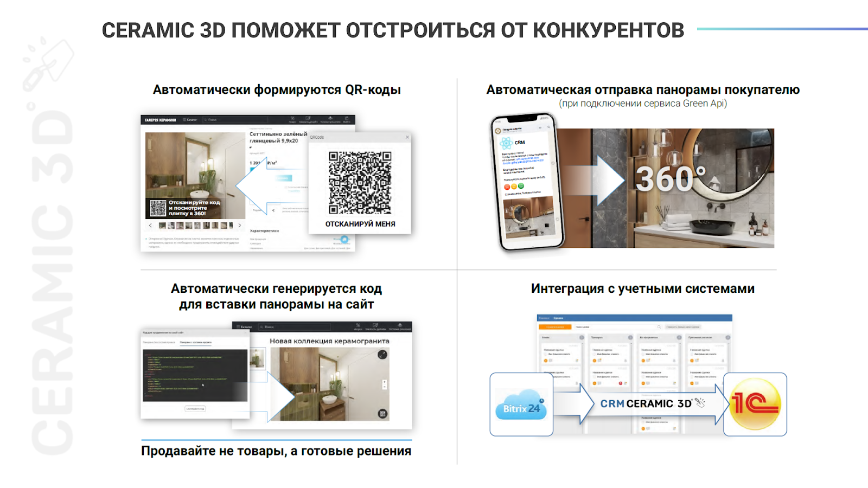Click the Галерея Керамики logo

click(161, 120)
